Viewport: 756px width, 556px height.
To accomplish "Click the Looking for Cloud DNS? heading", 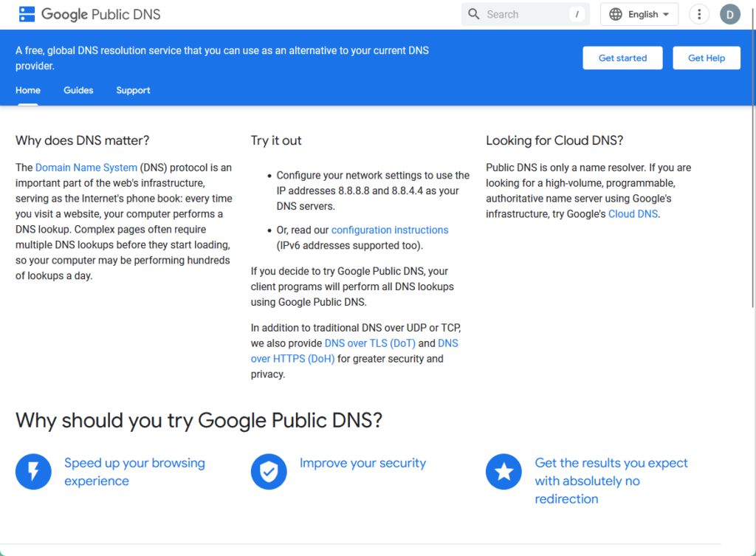I will click(x=554, y=140).
